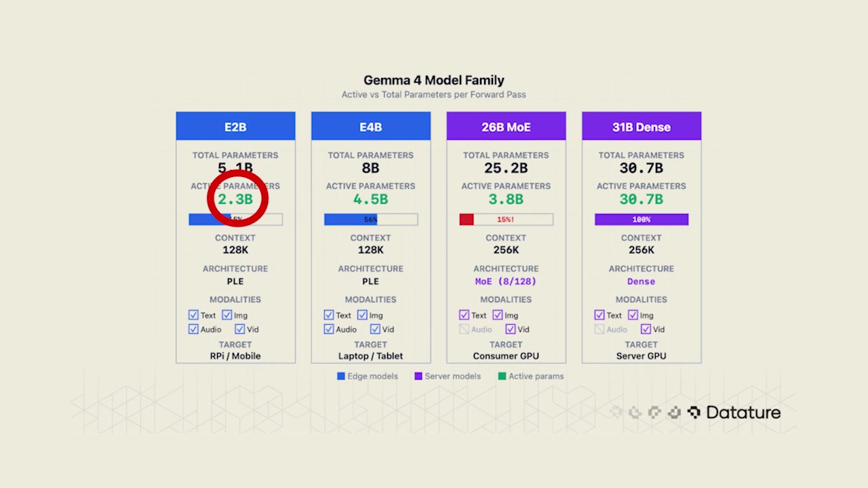Open the 26B MoE card header
Viewport: 868px width, 488px height.
(x=506, y=127)
